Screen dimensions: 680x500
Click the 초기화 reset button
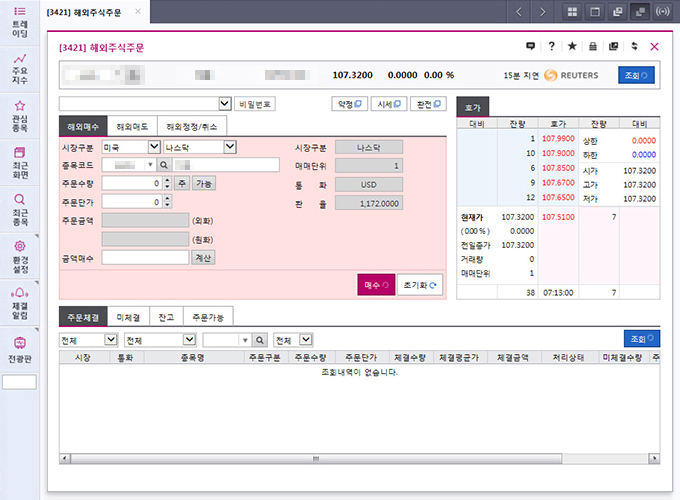pos(420,285)
